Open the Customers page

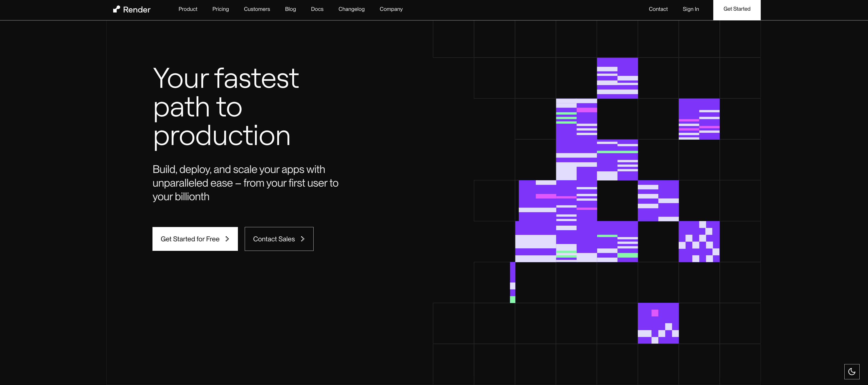point(257,9)
